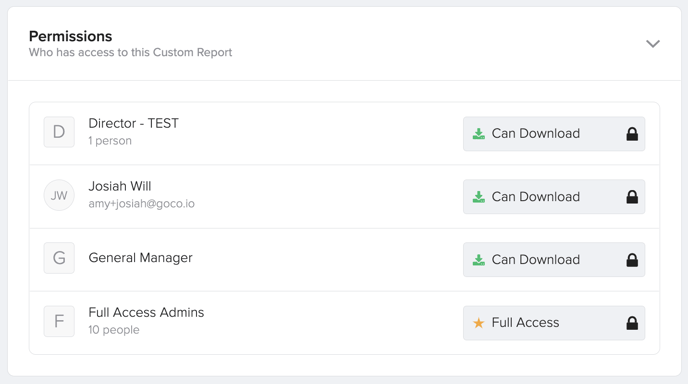Collapse the Permissions section chevron
The image size is (688, 384).
(x=653, y=43)
